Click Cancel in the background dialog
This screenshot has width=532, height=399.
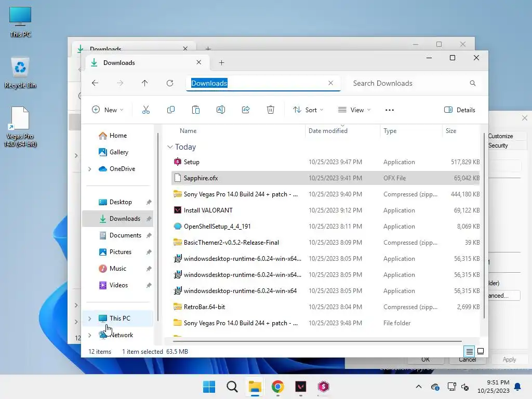pyautogui.click(x=467, y=360)
